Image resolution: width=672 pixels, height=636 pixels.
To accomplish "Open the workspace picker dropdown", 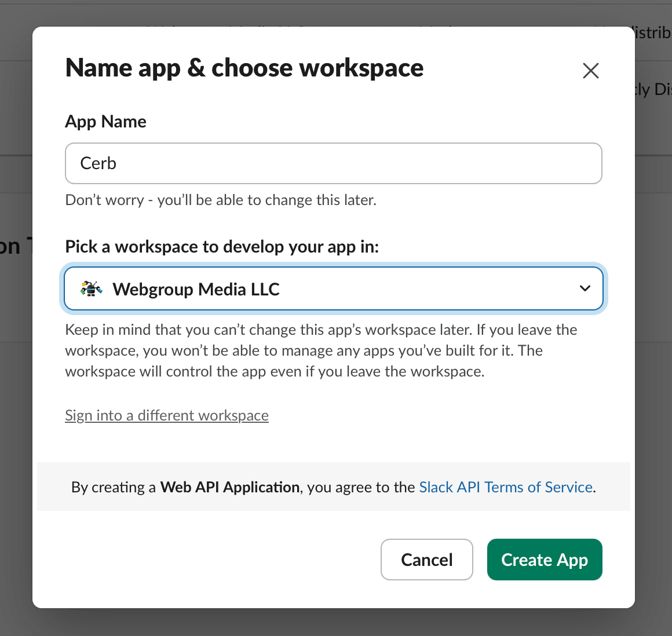I will (334, 288).
